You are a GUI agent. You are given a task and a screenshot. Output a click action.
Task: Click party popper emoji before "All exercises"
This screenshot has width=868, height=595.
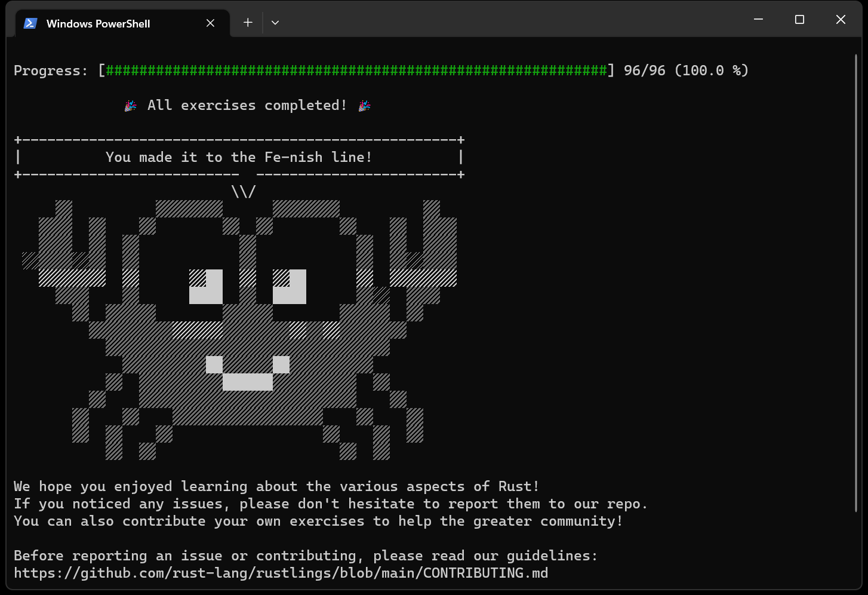(130, 106)
